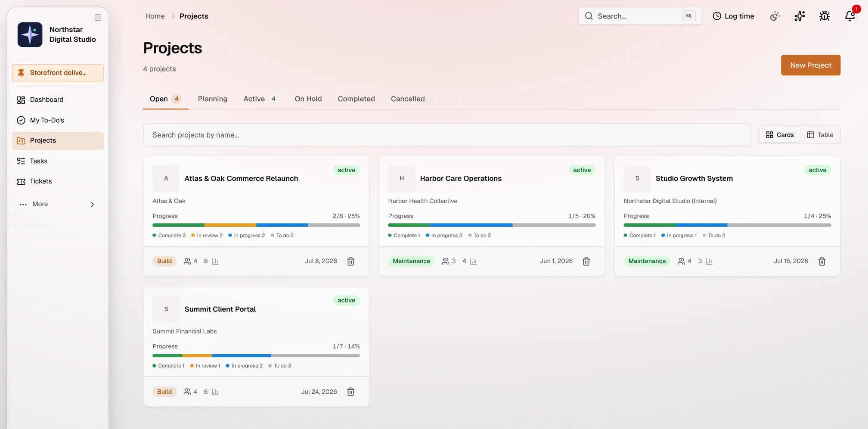Click chart icon on Atlas & Oak card
The height and width of the screenshot is (429, 868).
[215, 261]
